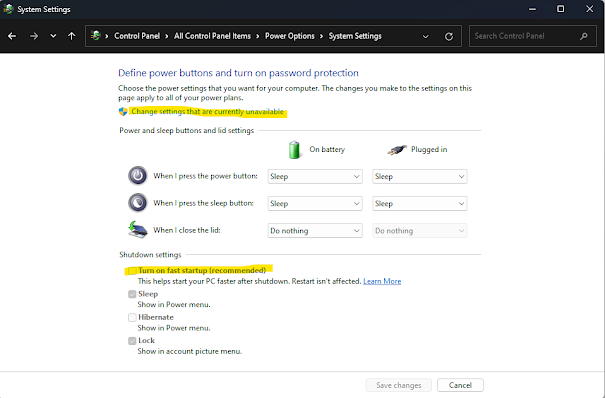Open sleep button Plugged in dropdown

[420, 204]
